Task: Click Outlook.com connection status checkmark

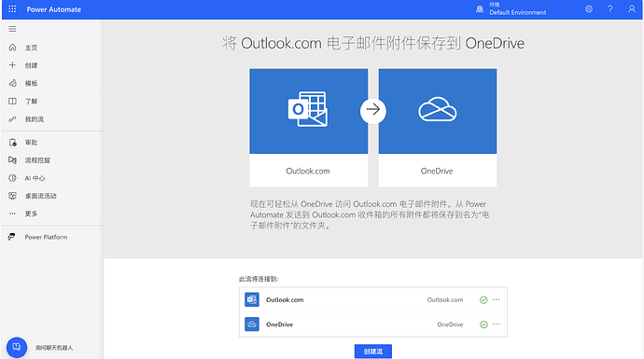Action: click(x=483, y=300)
